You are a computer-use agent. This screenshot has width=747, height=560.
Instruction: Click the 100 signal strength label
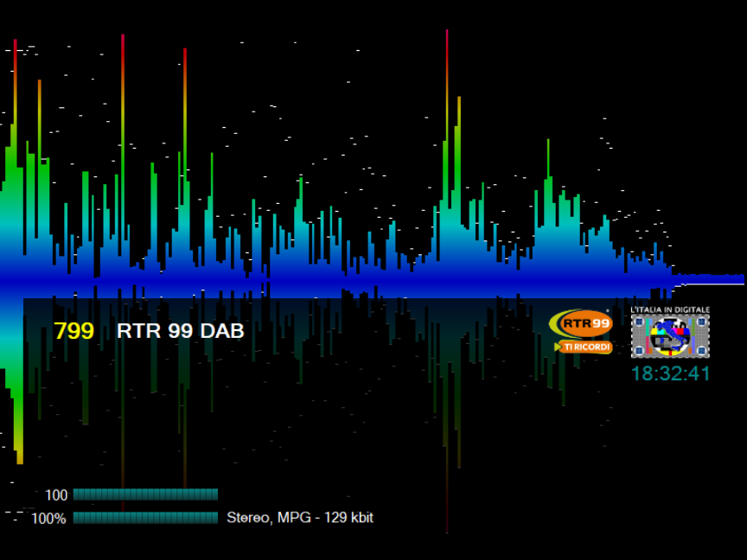coord(56,495)
